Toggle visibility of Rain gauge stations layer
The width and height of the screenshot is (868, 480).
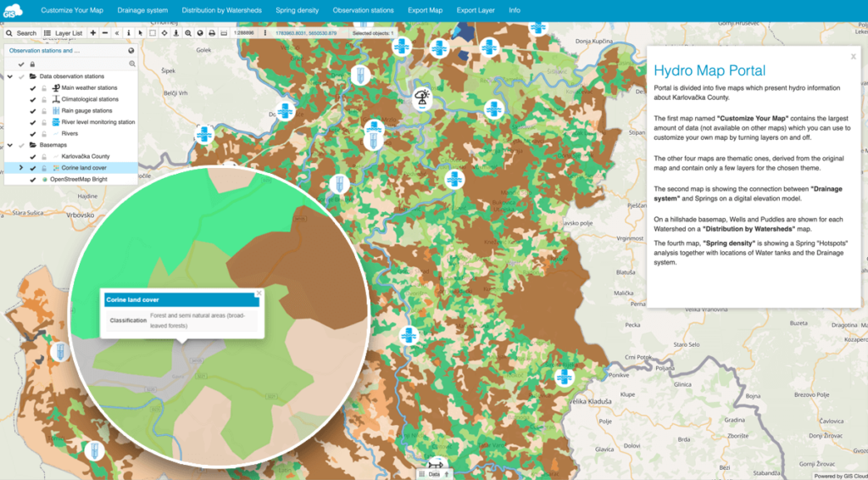[x=33, y=110]
